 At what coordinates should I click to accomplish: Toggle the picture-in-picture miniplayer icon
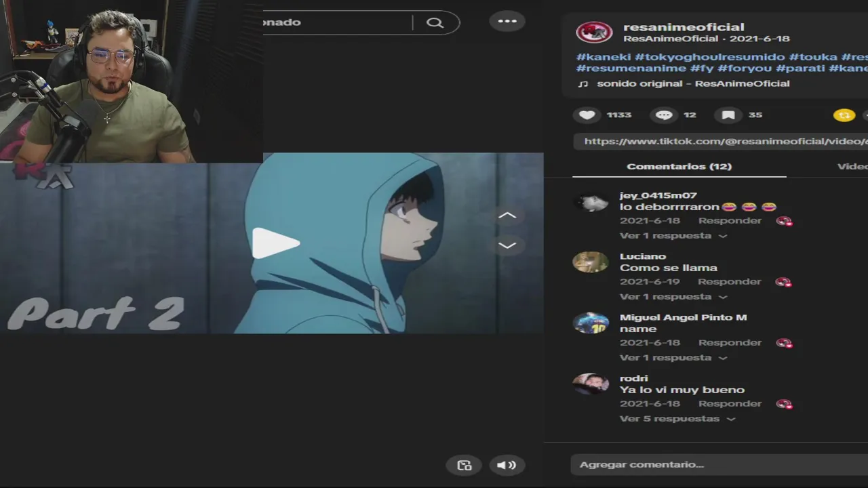(465, 465)
